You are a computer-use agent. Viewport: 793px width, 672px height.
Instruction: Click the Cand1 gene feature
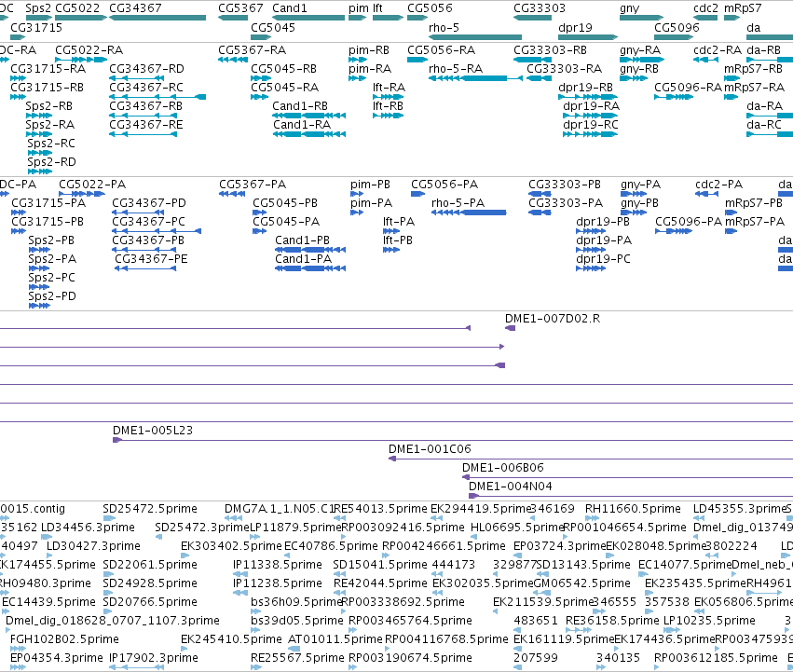coord(308,18)
